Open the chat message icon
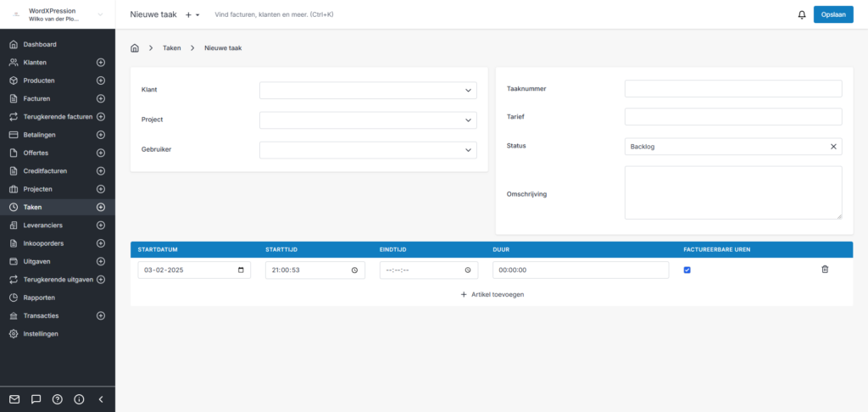 tap(36, 399)
